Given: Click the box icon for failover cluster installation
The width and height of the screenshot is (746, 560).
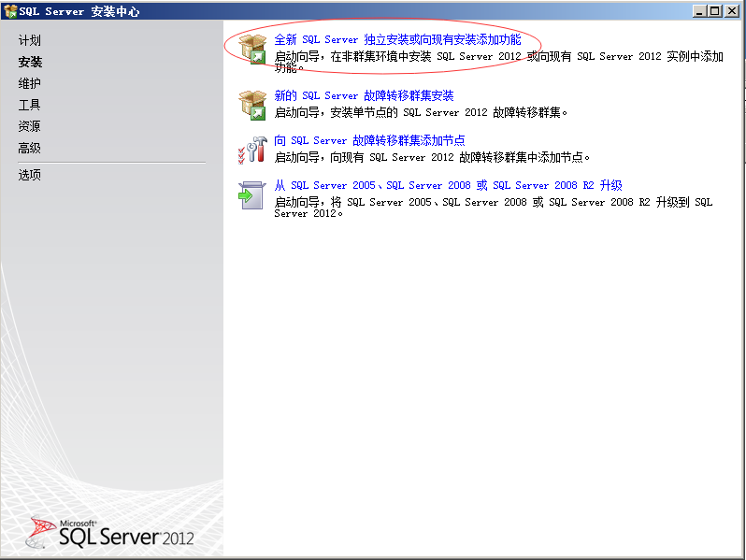Looking at the screenshot, I should click(252, 105).
